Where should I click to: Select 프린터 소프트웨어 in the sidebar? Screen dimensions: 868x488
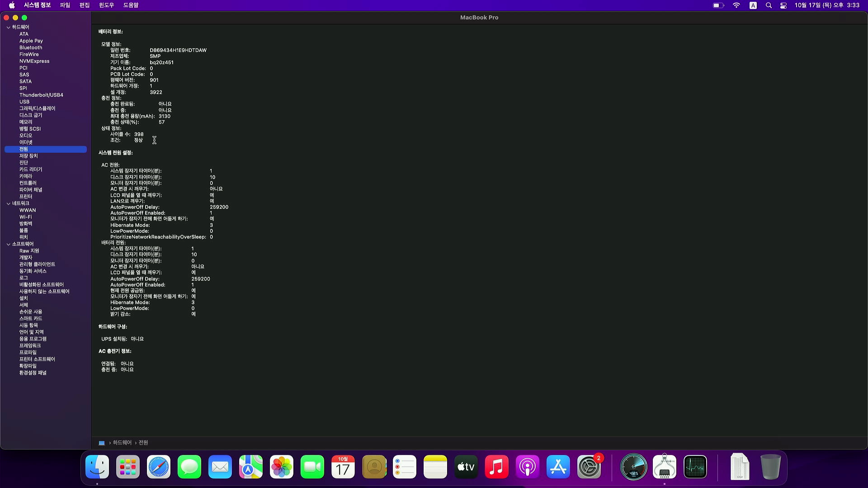click(x=37, y=359)
